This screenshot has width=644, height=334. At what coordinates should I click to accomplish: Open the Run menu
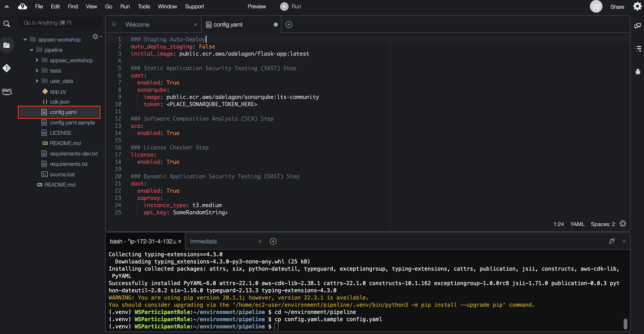pyautogui.click(x=125, y=7)
